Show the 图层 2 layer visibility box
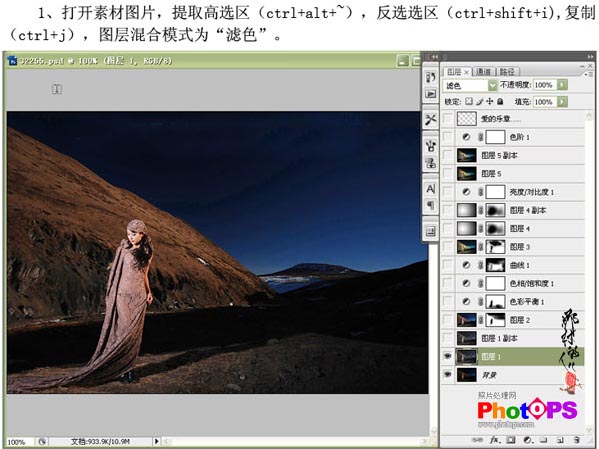 pyautogui.click(x=448, y=320)
